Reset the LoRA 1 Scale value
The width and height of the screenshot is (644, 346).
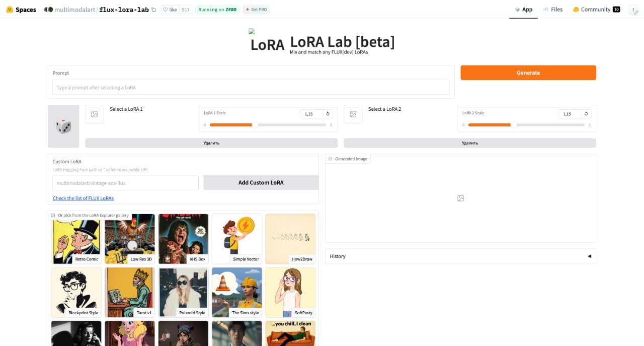pyautogui.click(x=328, y=114)
